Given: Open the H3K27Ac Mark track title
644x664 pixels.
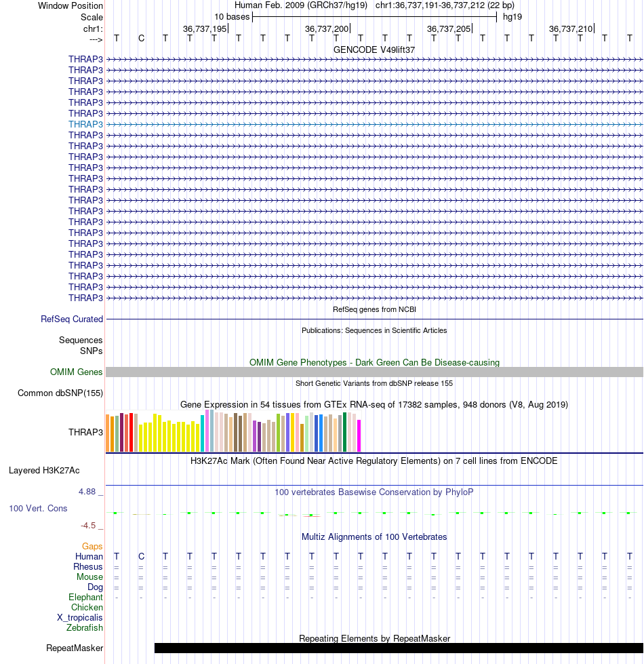Looking at the screenshot, I should tap(374, 461).
